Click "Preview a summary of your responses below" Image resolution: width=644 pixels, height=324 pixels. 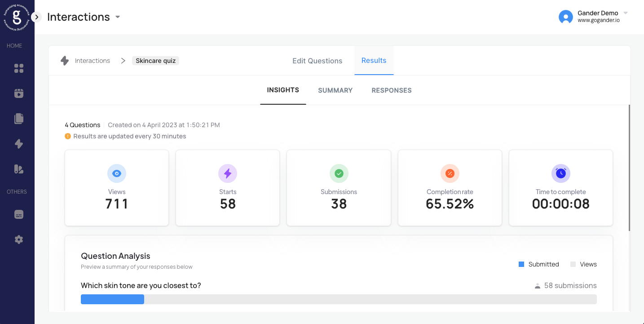pos(137,267)
